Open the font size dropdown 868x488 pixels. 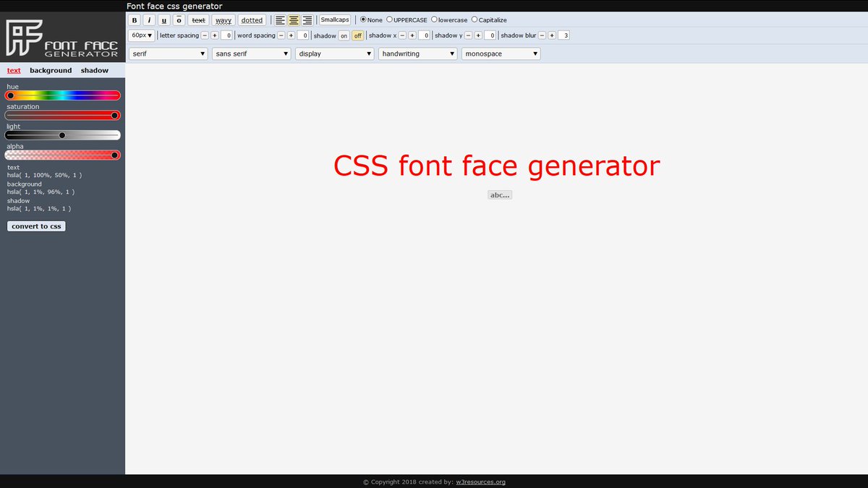[141, 35]
